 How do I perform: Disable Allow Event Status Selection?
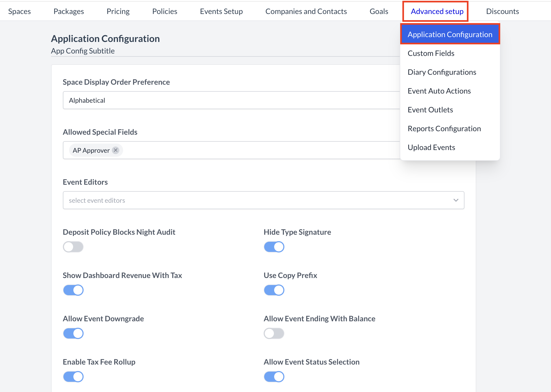[x=274, y=376]
